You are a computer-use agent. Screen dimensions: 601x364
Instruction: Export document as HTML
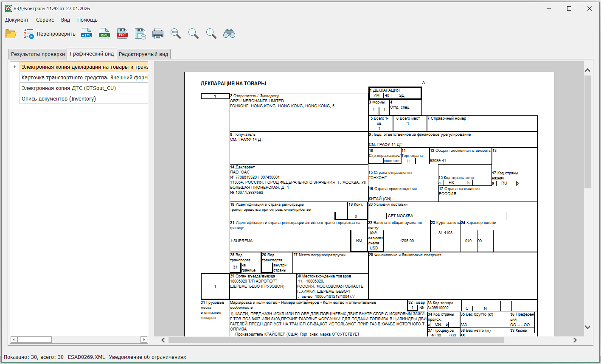coord(87,34)
